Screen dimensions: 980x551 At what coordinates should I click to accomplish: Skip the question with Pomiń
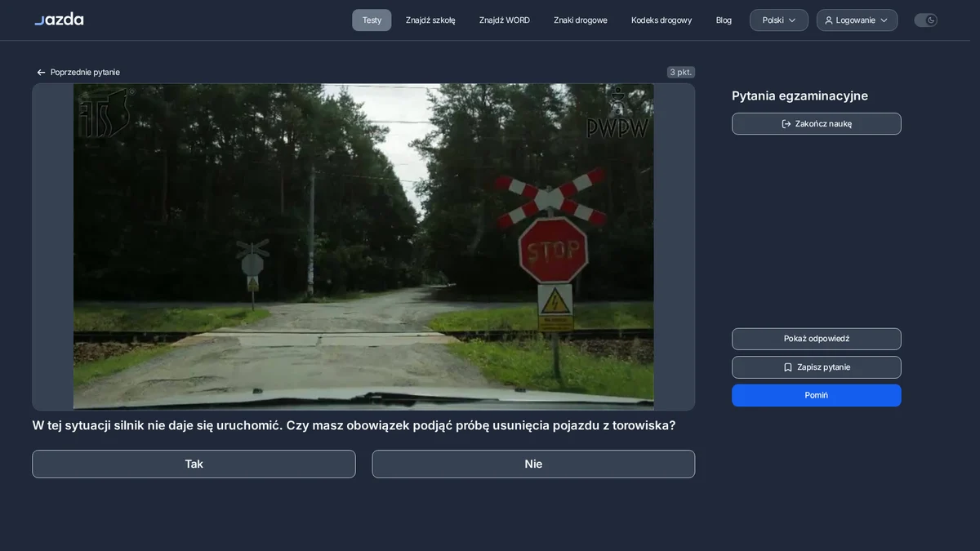pyautogui.click(x=817, y=395)
